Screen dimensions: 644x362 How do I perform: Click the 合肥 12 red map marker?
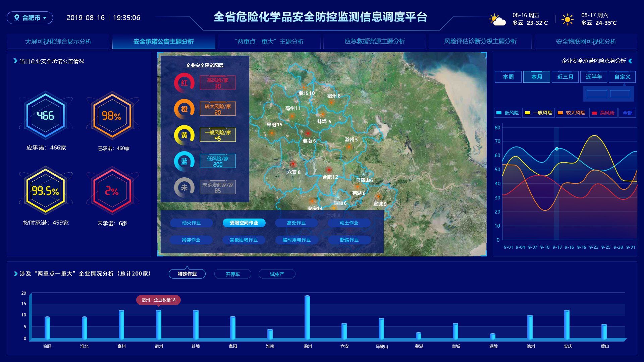click(329, 170)
